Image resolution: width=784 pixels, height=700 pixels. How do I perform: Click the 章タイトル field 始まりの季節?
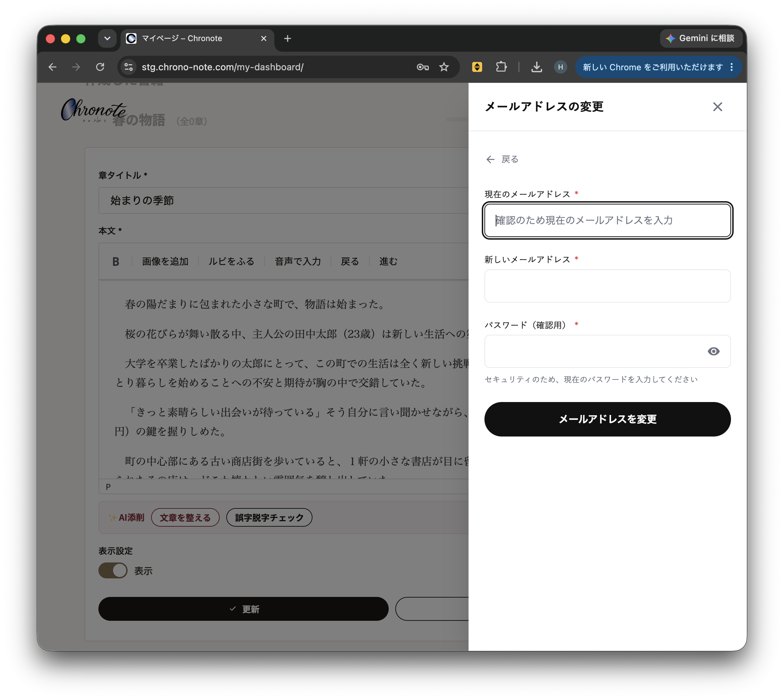283,201
